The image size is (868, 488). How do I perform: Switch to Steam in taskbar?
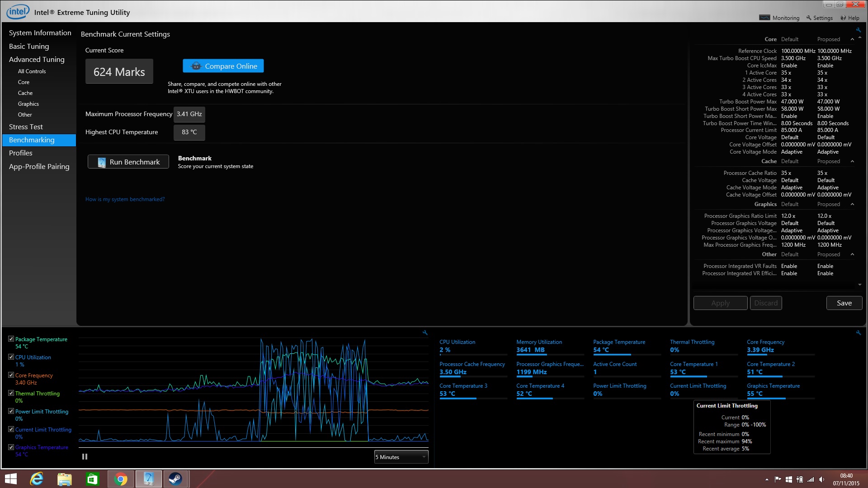175,479
